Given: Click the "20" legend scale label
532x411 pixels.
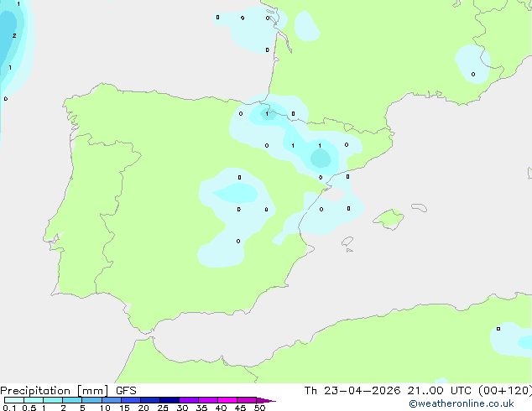Looking at the screenshot, I should click(x=143, y=408).
